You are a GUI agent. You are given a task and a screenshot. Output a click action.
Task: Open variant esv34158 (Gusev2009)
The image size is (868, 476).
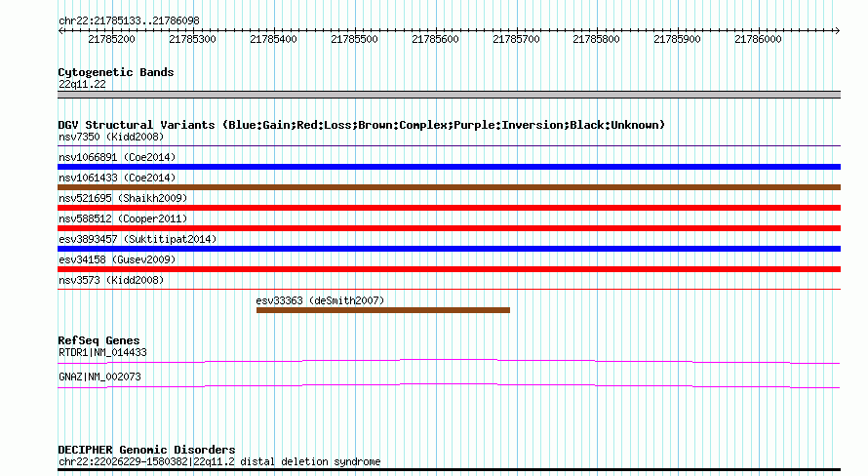[117, 259]
